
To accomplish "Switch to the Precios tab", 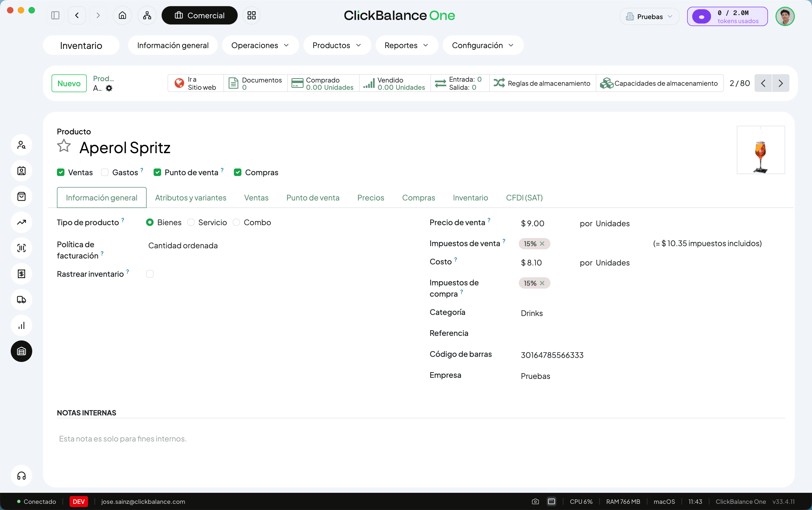I will (371, 198).
